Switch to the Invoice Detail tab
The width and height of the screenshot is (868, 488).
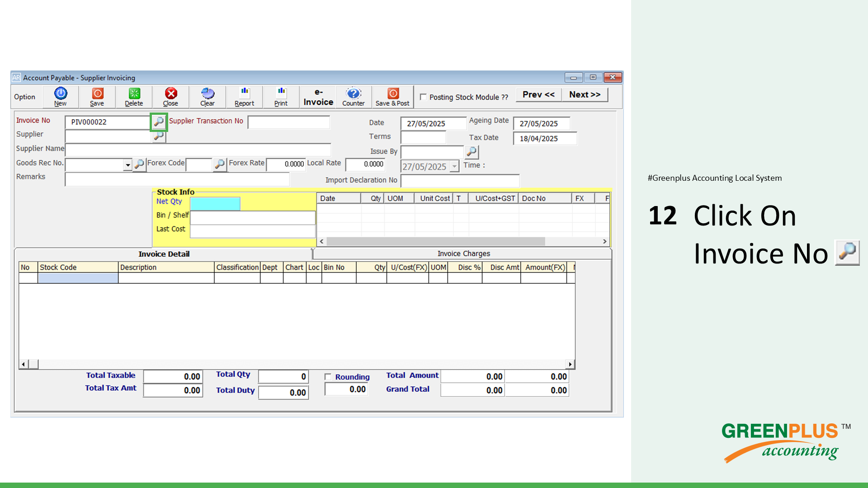[164, 254]
